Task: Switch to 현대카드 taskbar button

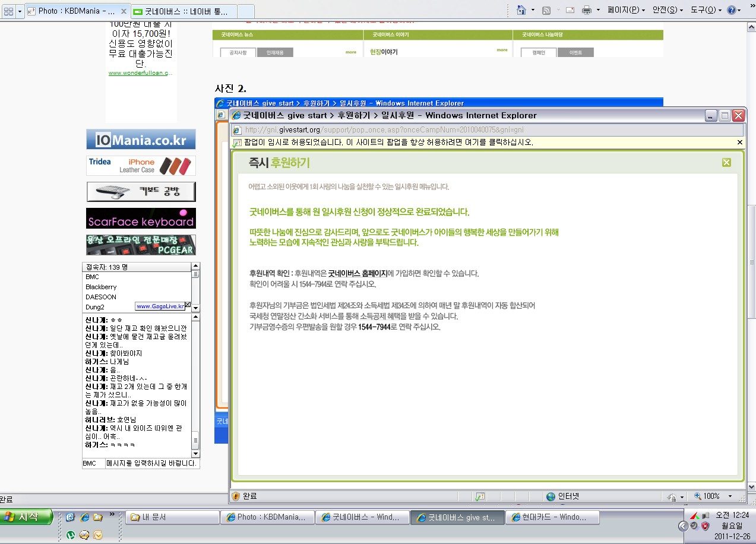Action: 552,517
